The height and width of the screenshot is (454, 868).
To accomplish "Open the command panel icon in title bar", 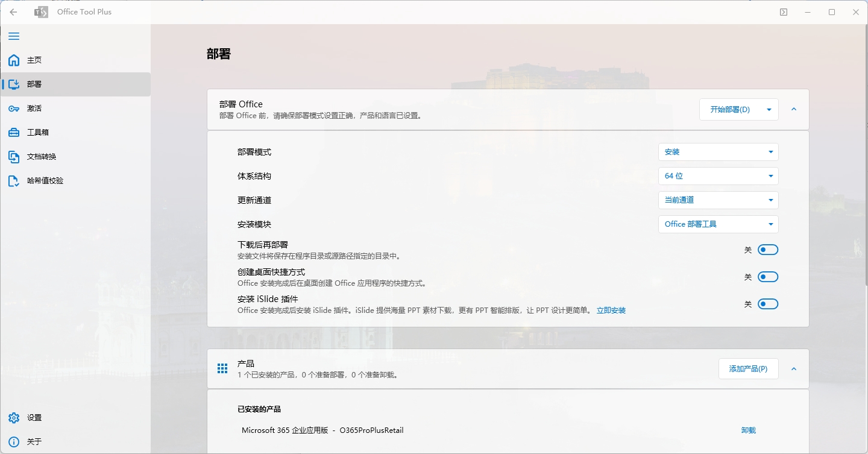I will [784, 12].
